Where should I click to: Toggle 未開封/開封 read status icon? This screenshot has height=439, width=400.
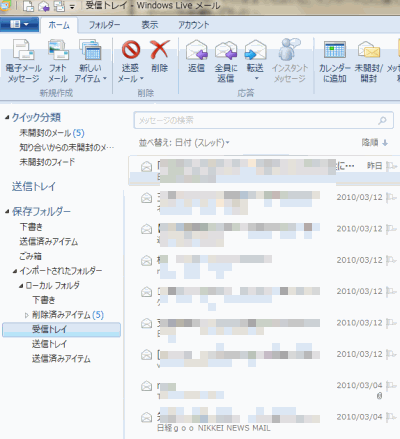coord(368,50)
